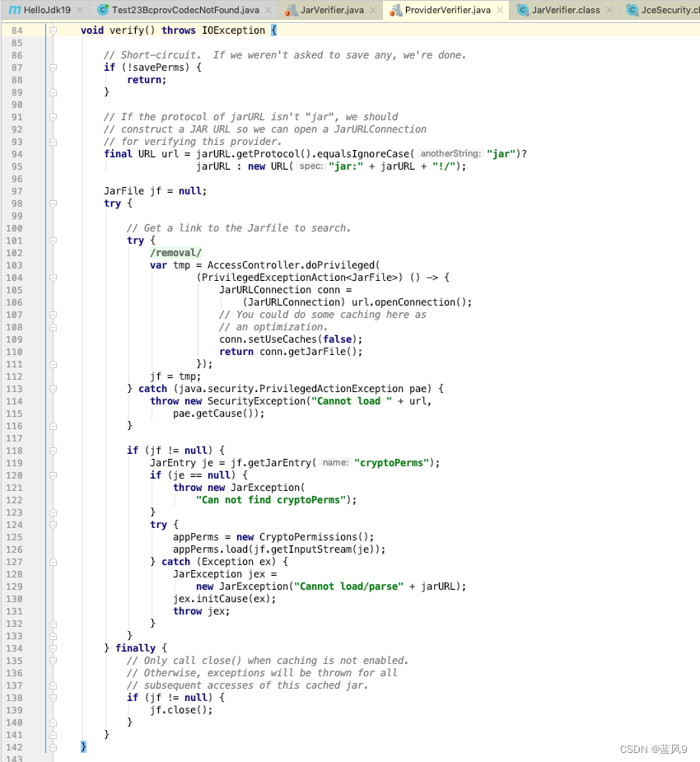This screenshot has height=762, width=700.
Task: Fold the comment block at line 135
Action: click(x=53, y=661)
